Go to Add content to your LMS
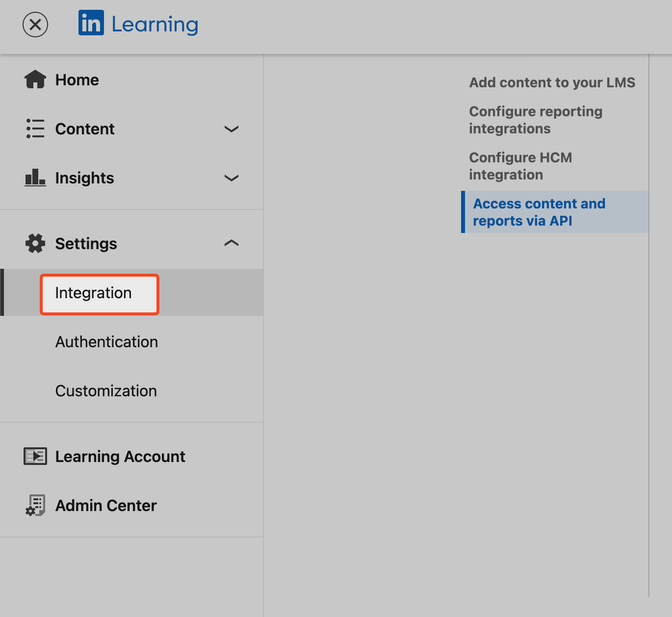 point(552,82)
